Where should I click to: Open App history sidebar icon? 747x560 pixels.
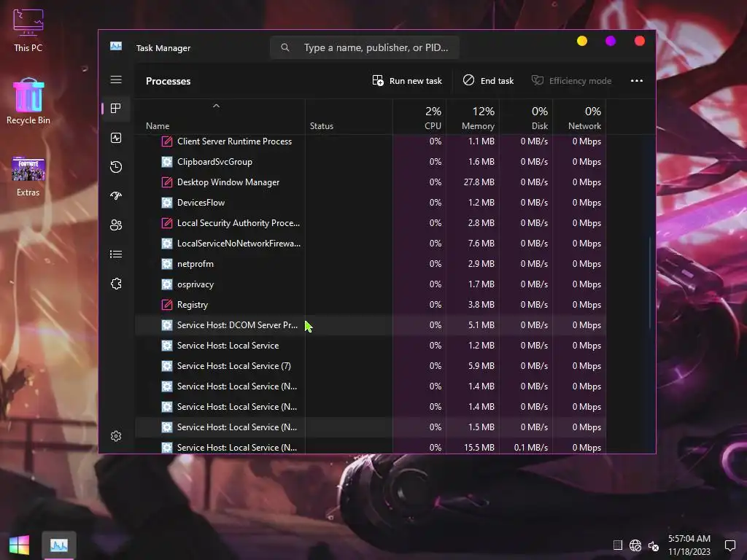tap(116, 167)
